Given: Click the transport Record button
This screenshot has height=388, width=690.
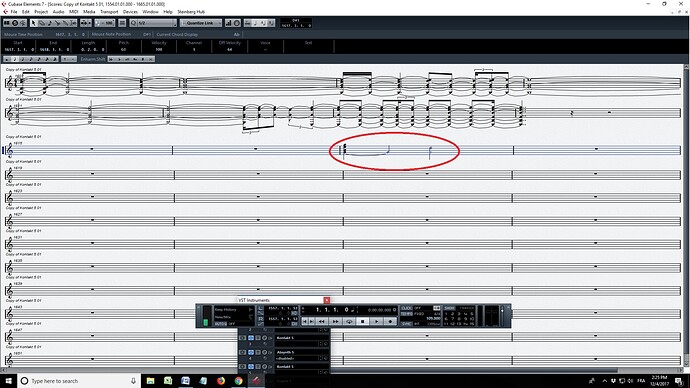Looking at the screenshot, I should point(390,321).
